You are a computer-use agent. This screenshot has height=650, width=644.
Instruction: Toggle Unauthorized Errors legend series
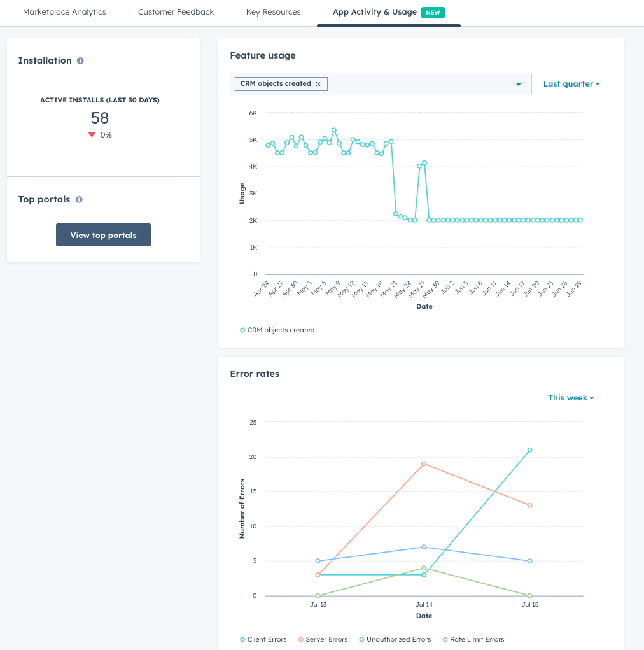[395, 639]
